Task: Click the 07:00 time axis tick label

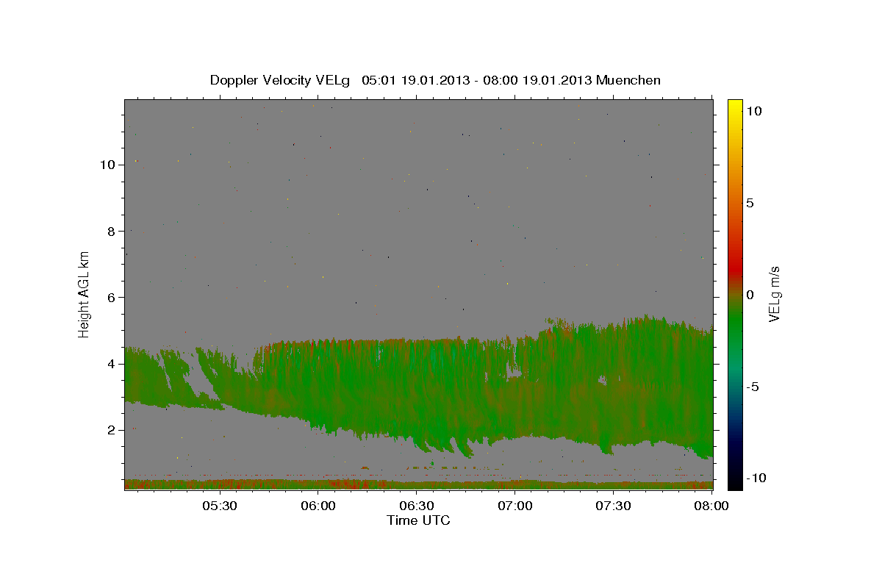Action: [515, 506]
